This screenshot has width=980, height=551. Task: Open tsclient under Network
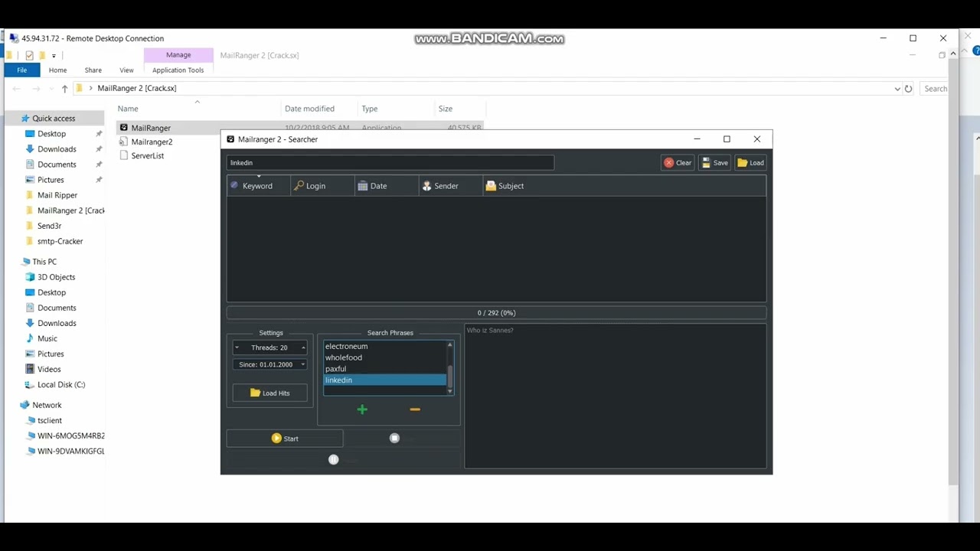click(x=49, y=420)
